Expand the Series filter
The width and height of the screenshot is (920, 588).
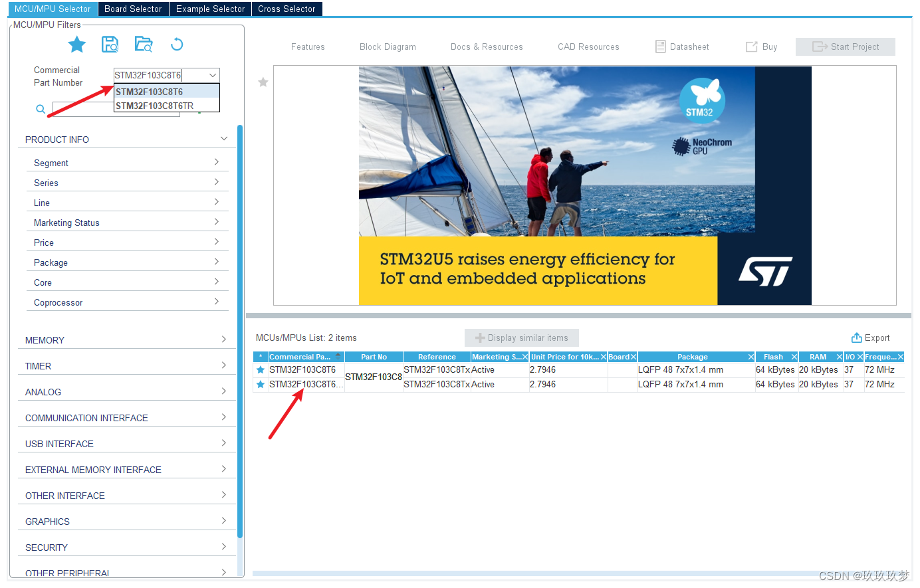click(x=217, y=182)
